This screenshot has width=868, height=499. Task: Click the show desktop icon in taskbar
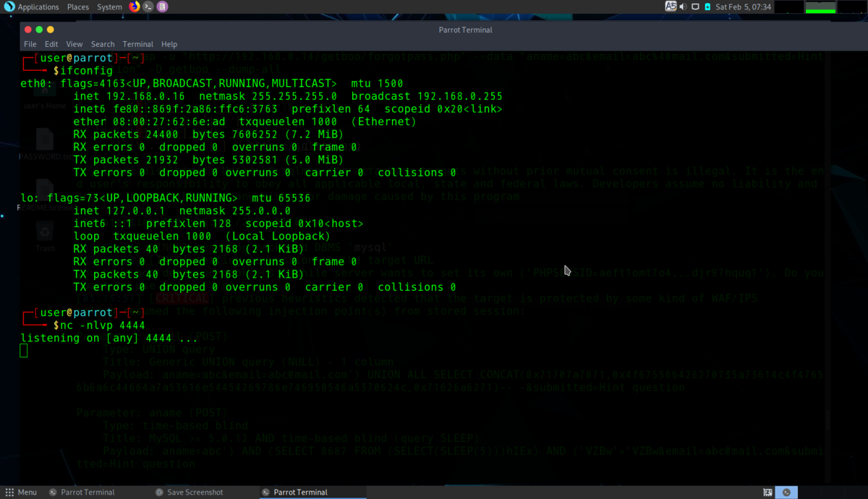(767, 492)
